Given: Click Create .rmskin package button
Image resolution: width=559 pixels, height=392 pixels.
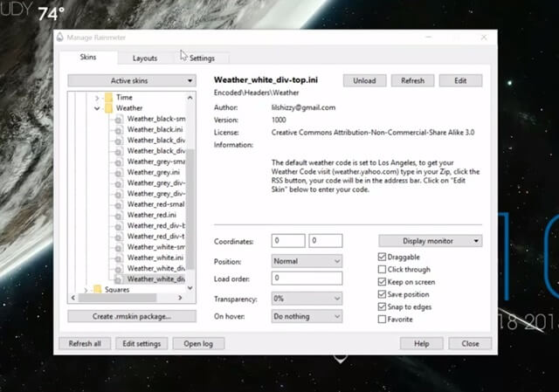Looking at the screenshot, I should pyautogui.click(x=132, y=316).
